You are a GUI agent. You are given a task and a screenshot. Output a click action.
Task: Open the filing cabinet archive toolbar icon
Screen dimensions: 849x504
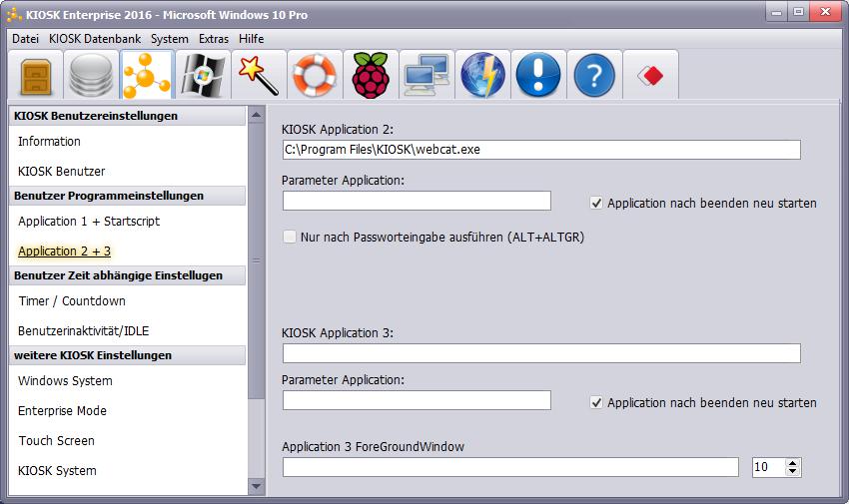tap(36, 75)
